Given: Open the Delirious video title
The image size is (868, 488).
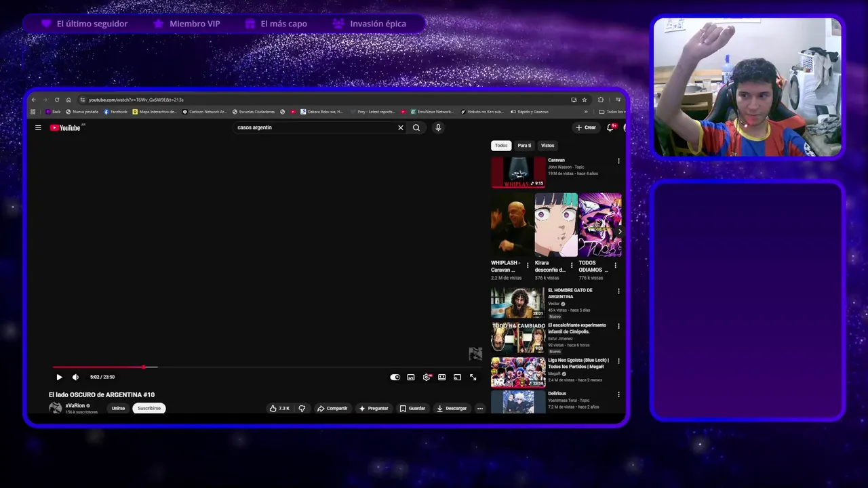Looking at the screenshot, I should click(557, 393).
